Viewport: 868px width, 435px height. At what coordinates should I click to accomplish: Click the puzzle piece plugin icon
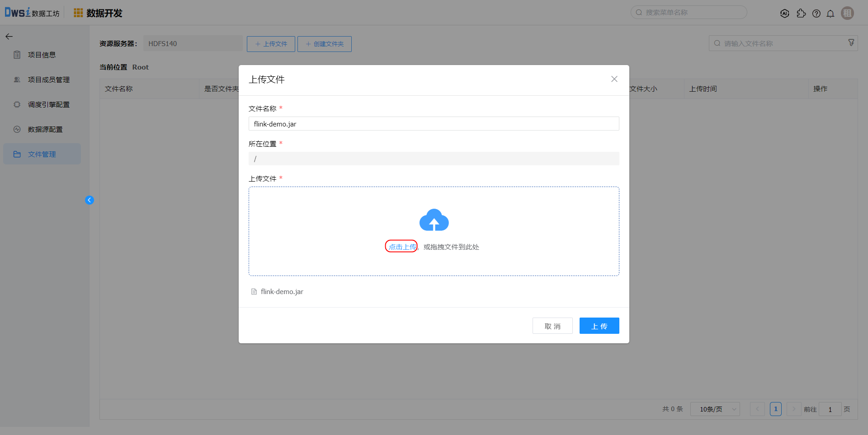click(x=801, y=14)
